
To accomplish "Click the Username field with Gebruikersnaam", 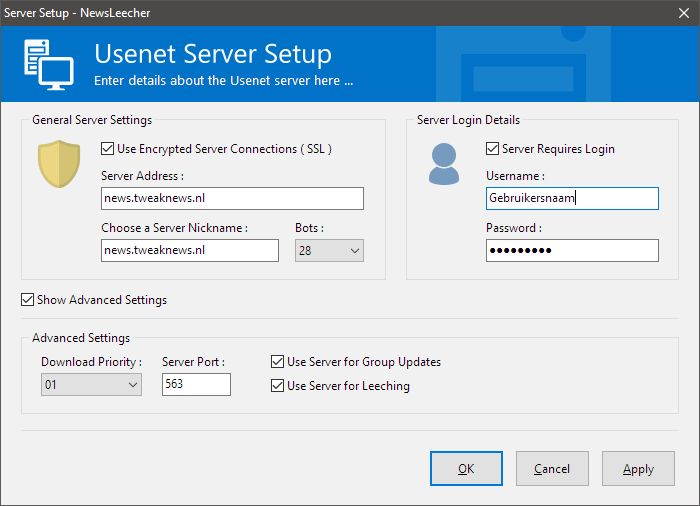I will coord(572,198).
